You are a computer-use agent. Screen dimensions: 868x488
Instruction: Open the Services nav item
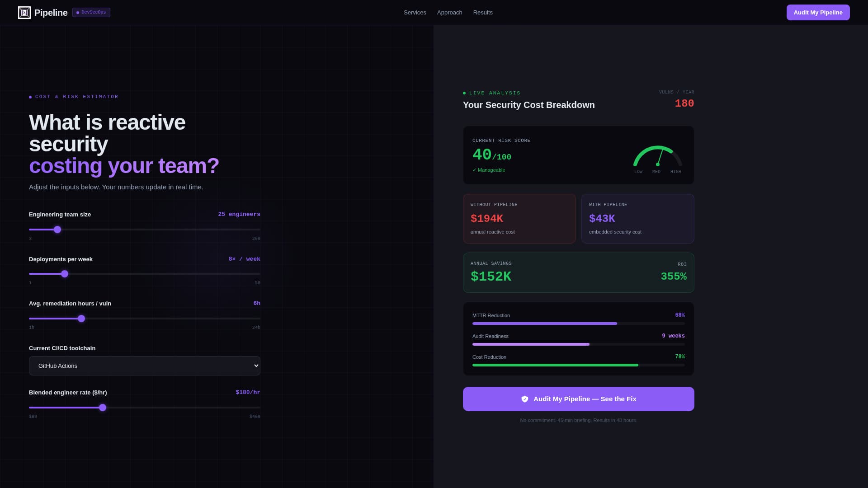[x=415, y=13]
